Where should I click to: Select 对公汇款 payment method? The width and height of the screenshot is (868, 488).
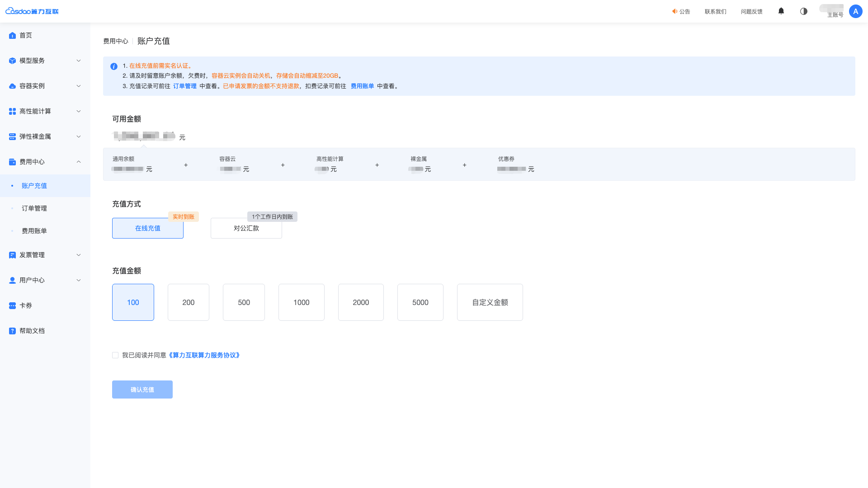click(246, 228)
